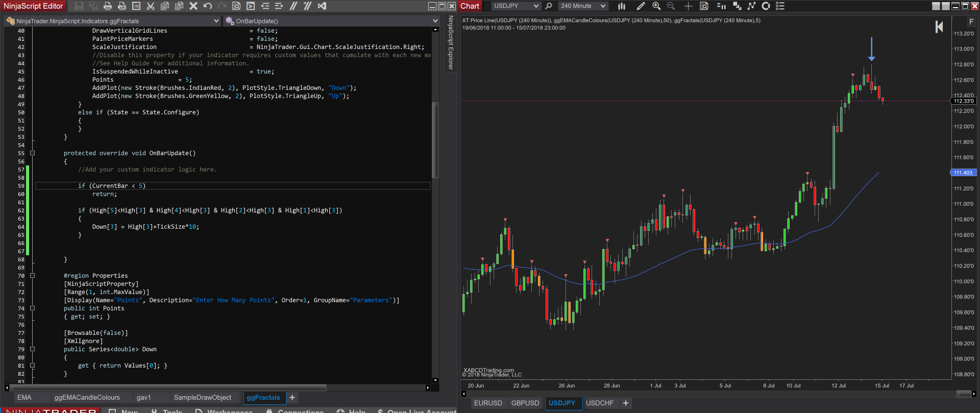This screenshot has height=413, width=980.
Task: Add a new chart tab
Action: [x=626, y=403]
